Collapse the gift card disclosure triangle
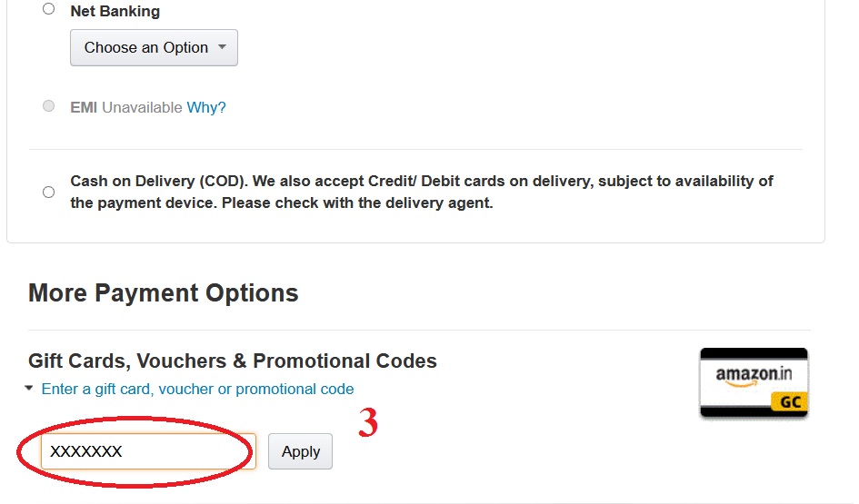Screen dimensions: 859x504 point(30,388)
